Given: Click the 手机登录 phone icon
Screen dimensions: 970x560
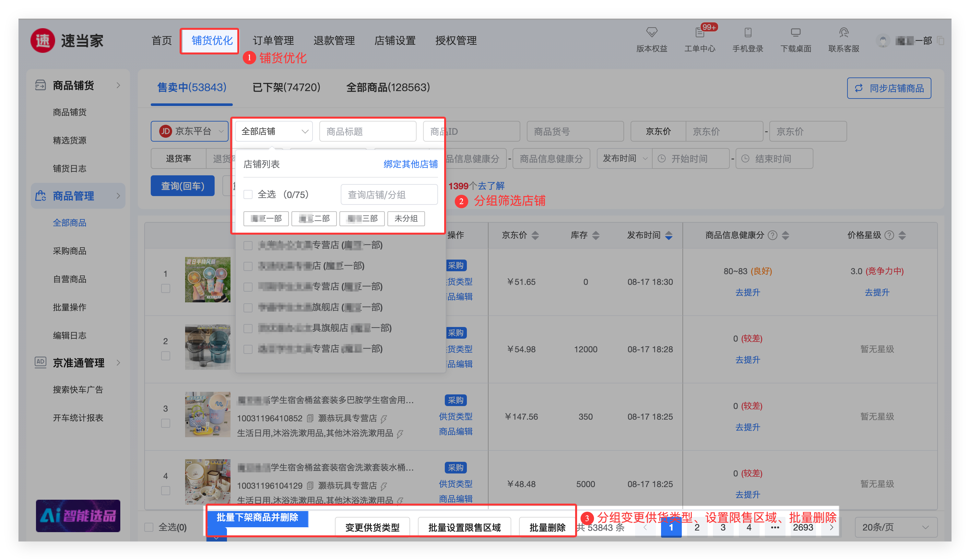Looking at the screenshot, I should [748, 33].
